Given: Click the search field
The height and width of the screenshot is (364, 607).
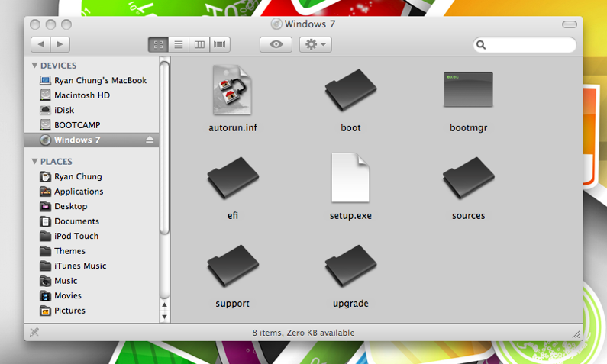Looking at the screenshot, I should pyautogui.click(x=525, y=45).
